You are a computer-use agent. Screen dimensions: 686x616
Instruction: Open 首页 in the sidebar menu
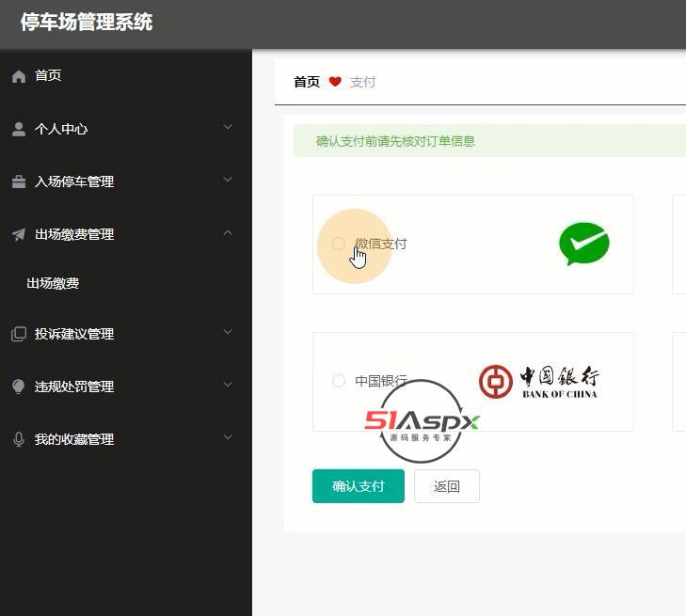pyautogui.click(x=126, y=75)
